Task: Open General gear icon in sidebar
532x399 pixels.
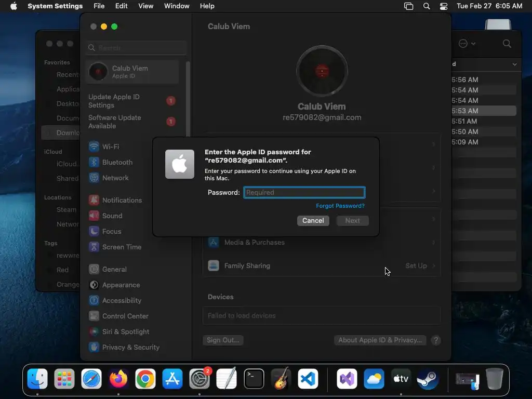Action: click(x=94, y=270)
